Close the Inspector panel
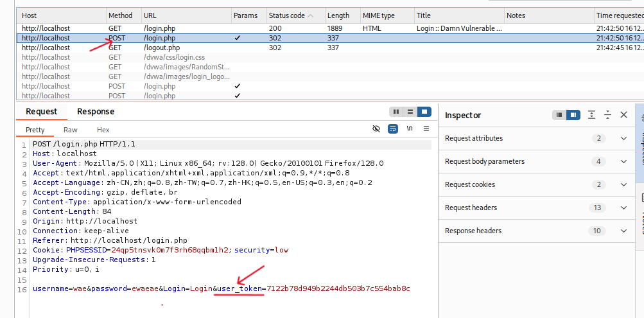 [x=624, y=115]
